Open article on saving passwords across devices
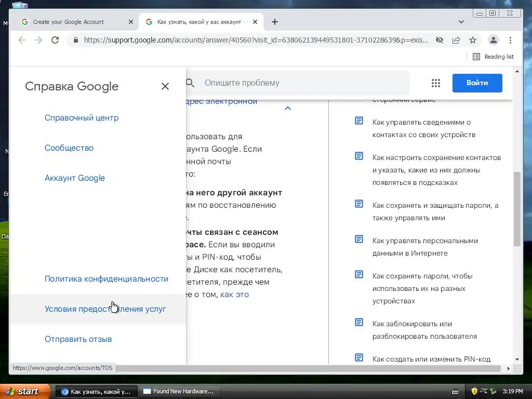The image size is (532, 399). coord(422,288)
